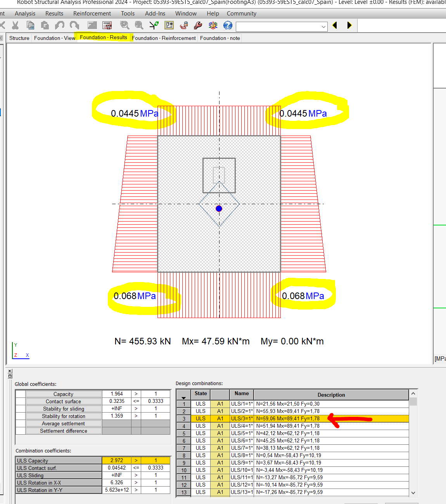Switch to the Foundation - View tab
Viewport: 446px width, 504px height.
pos(54,38)
